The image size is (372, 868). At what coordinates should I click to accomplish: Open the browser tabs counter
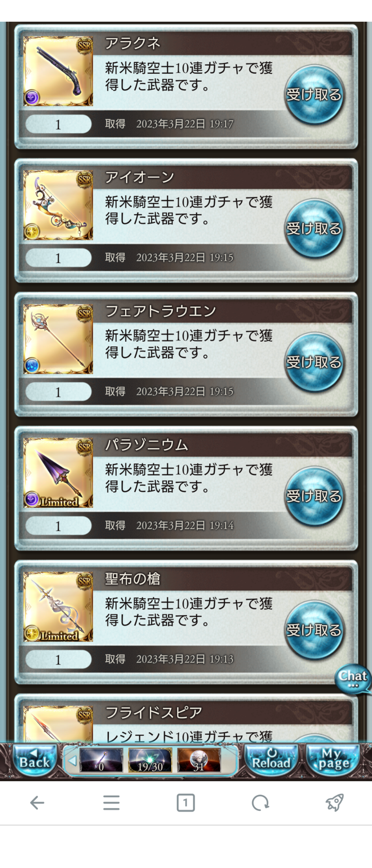click(x=186, y=802)
